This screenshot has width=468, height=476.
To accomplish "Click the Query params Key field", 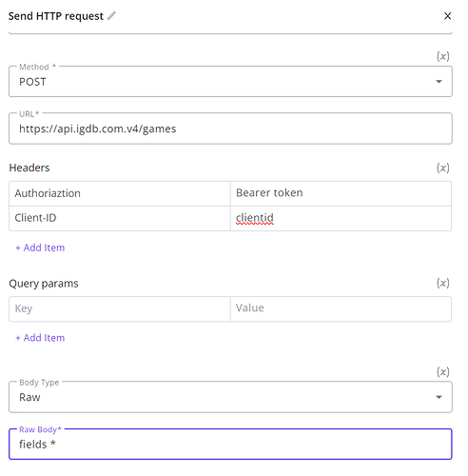I will (120, 308).
